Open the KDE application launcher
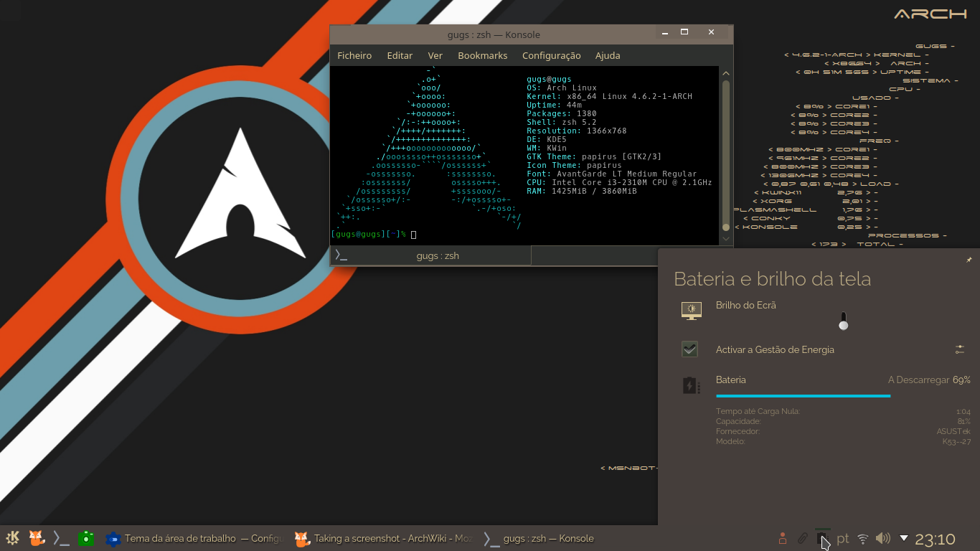 tap(12, 538)
